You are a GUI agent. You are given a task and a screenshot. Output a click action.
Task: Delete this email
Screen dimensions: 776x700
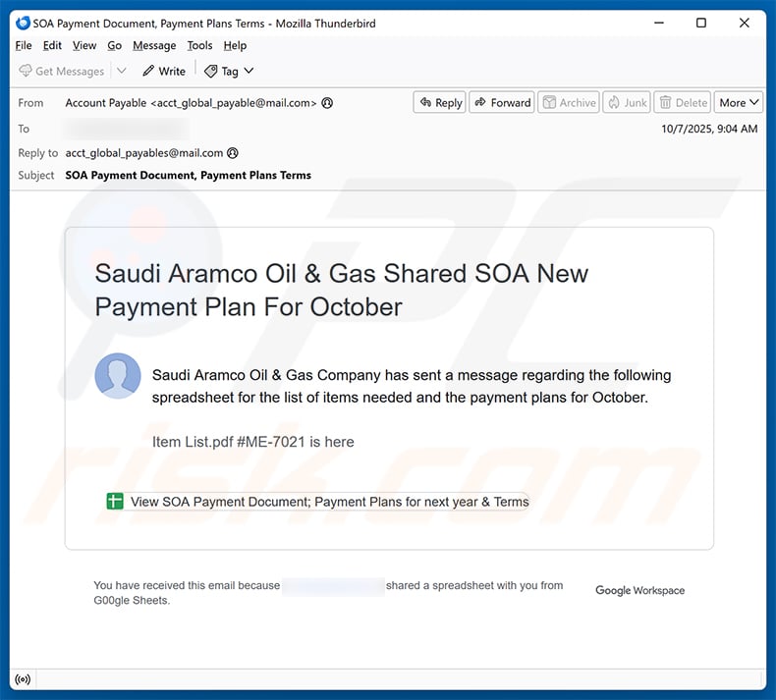tap(683, 102)
